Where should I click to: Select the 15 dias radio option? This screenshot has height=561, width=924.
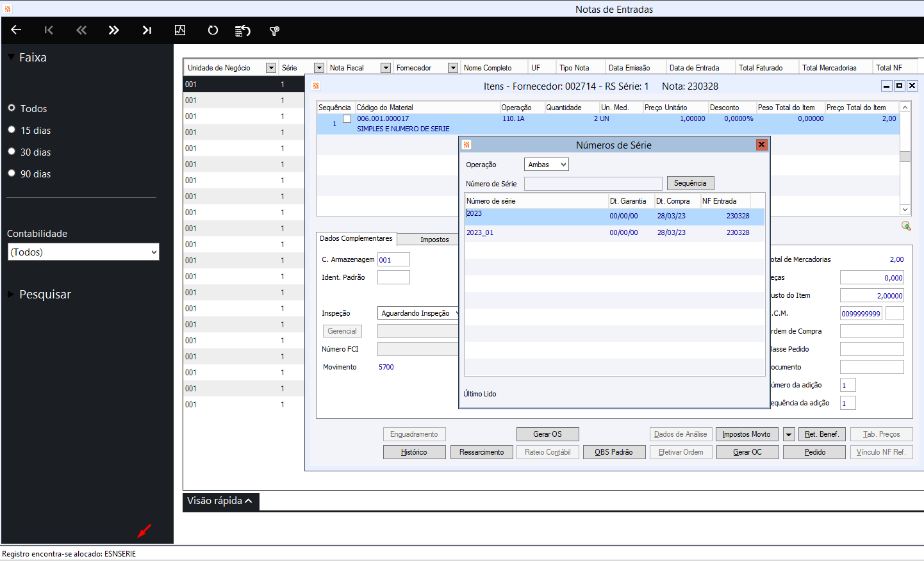coord(12,130)
